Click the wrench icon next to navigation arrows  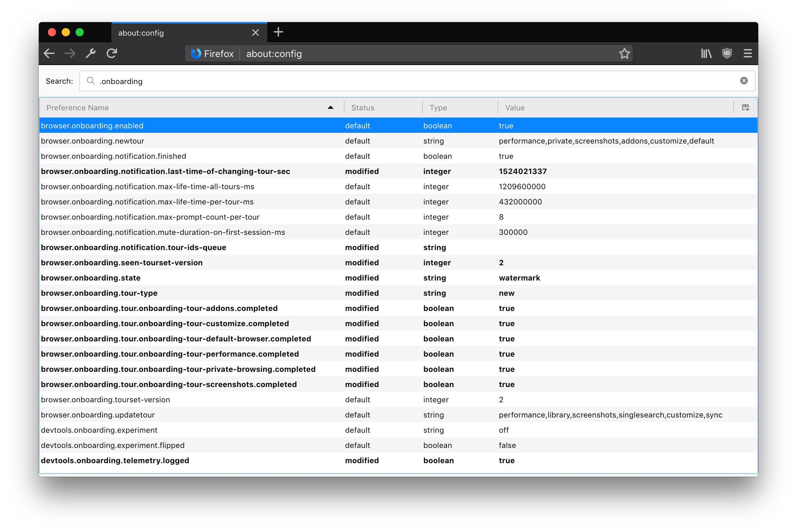(x=90, y=53)
